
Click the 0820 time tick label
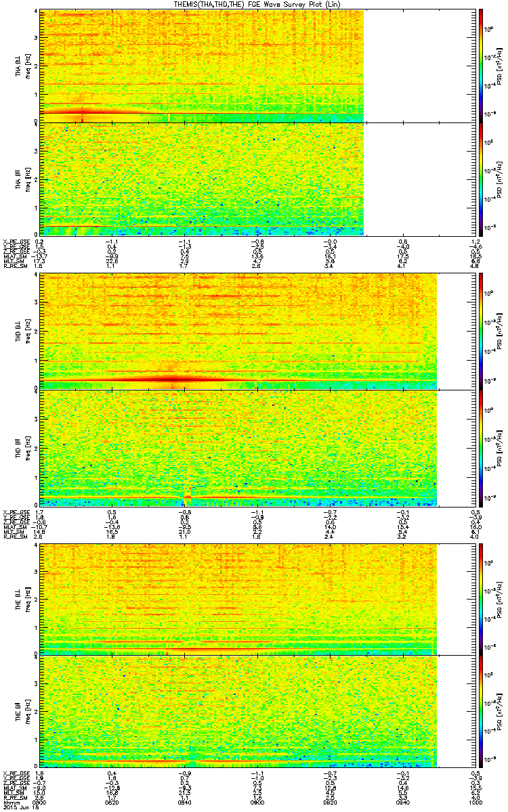click(112, 801)
